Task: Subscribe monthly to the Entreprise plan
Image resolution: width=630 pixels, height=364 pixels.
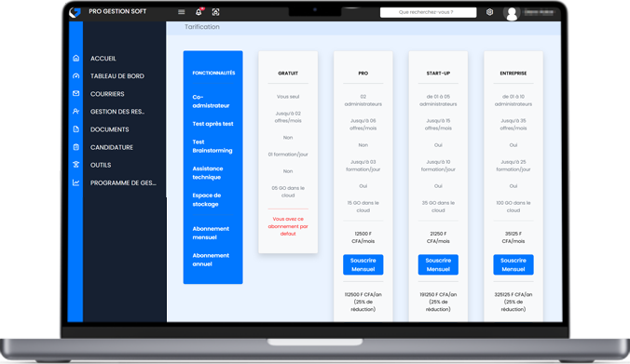Action: pos(514,265)
